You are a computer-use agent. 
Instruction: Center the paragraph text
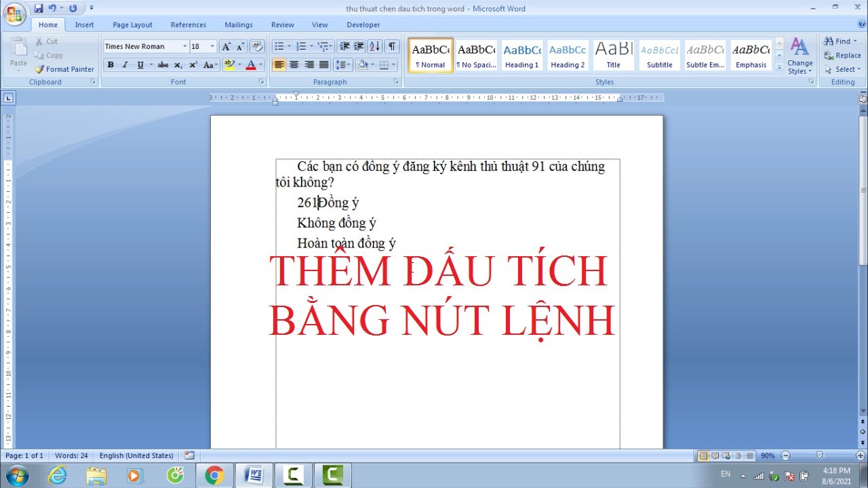point(294,65)
